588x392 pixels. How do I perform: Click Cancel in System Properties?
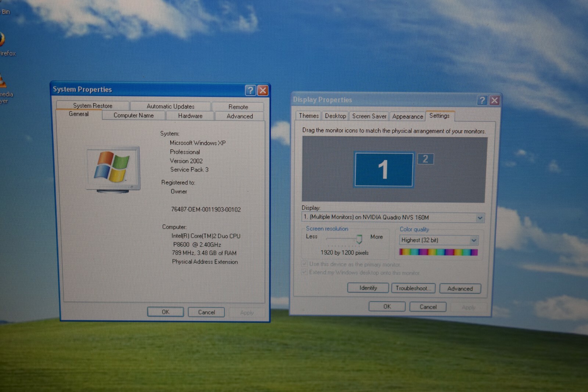pos(207,312)
